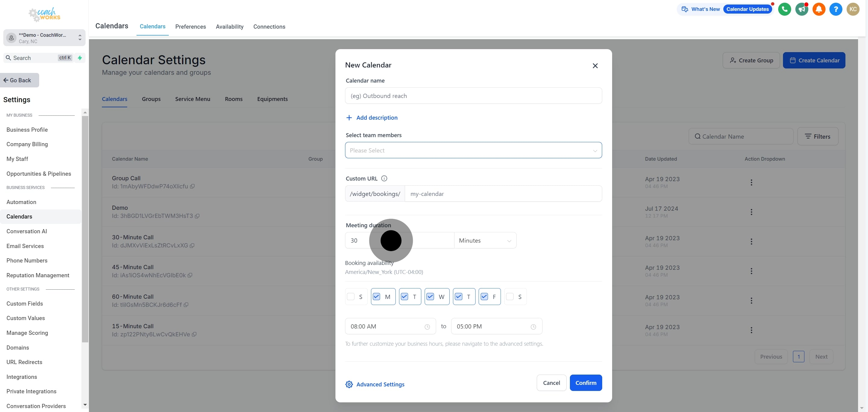The width and height of the screenshot is (868, 412).
Task: Open the orange notifications bell
Action: tap(819, 9)
